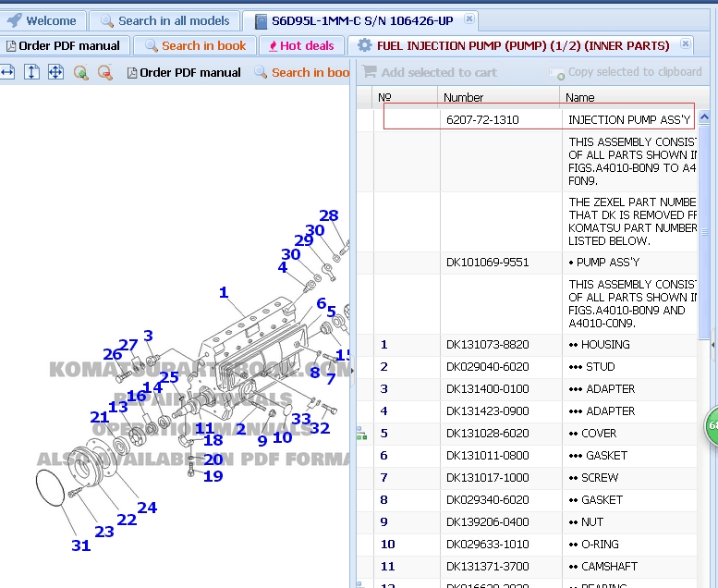The image size is (718, 588).
Task: Select part DK131028-6020 COVER
Action: coord(527,434)
